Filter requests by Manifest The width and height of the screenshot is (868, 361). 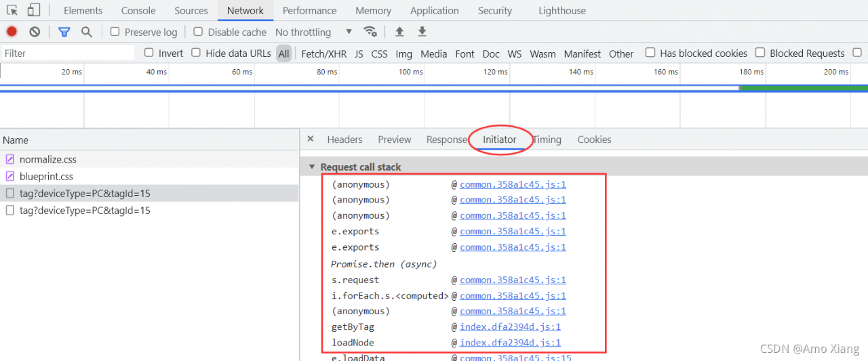(x=582, y=54)
